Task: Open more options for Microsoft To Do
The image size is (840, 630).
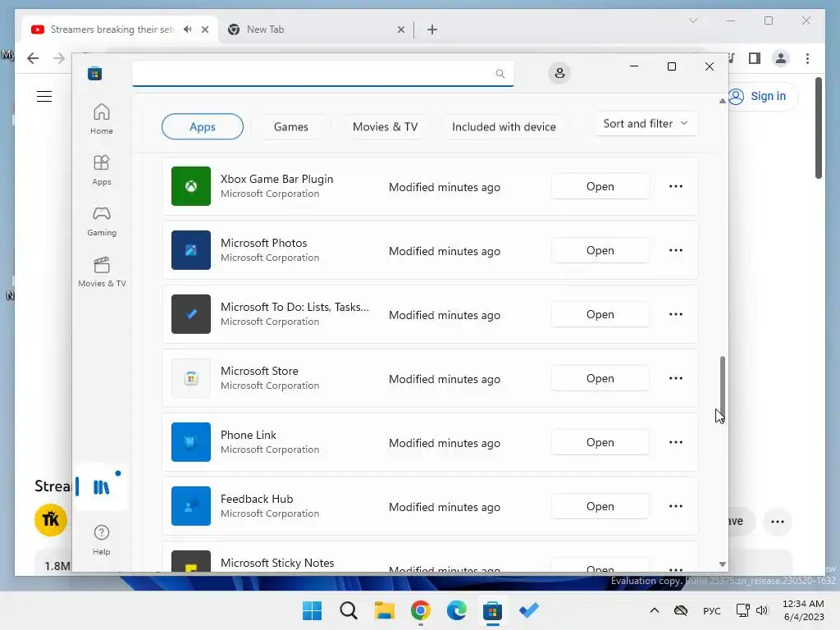Action: [676, 314]
